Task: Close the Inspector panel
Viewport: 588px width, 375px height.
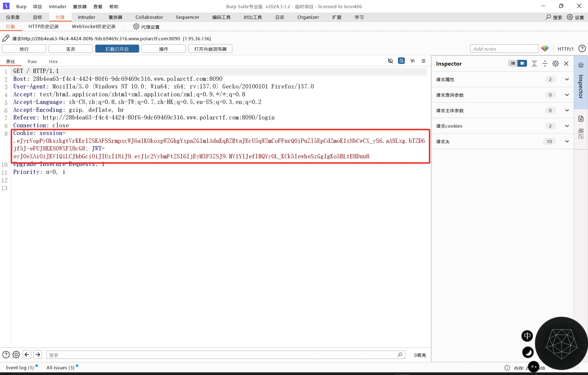Action: (566, 64)
